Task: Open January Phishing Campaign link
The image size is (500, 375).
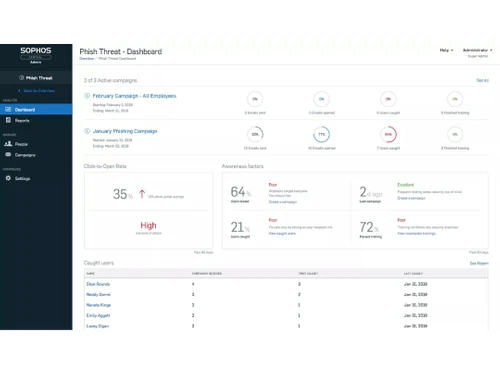Action: click(125, 131)
